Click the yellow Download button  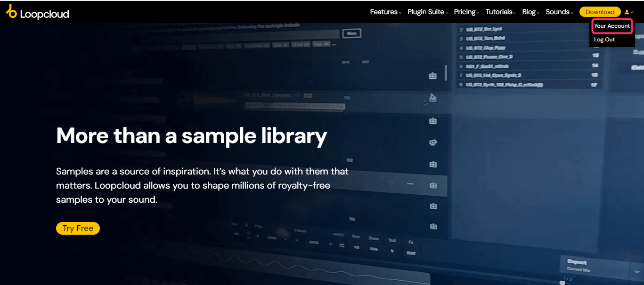click(x=600, y=12)
